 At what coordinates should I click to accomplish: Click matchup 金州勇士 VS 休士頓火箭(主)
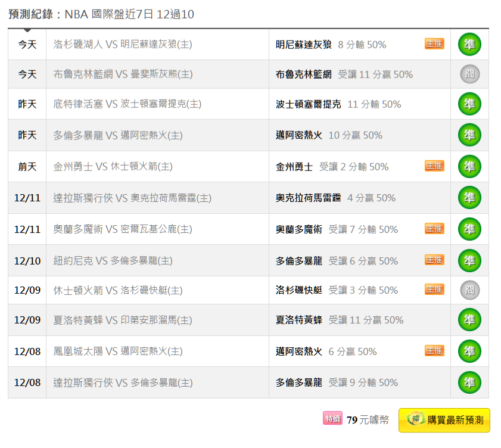click(x=113, y=166)
